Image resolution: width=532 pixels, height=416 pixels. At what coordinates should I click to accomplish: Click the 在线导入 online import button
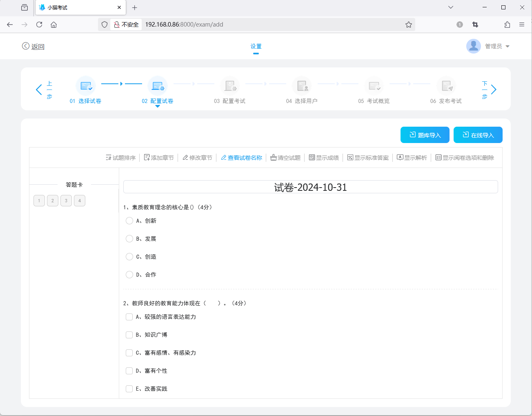pos(478,135)
